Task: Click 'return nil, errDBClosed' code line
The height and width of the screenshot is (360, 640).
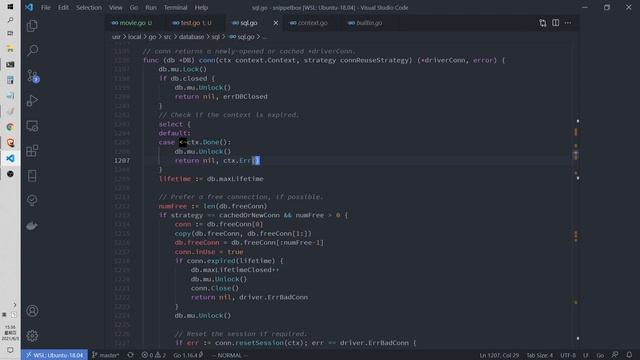Action: pos(221,97)
